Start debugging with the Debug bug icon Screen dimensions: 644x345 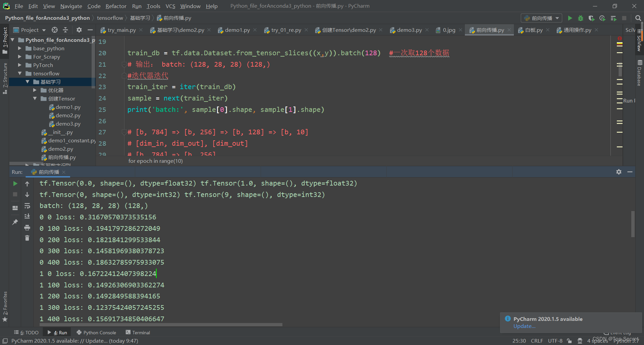coord(581,18)
